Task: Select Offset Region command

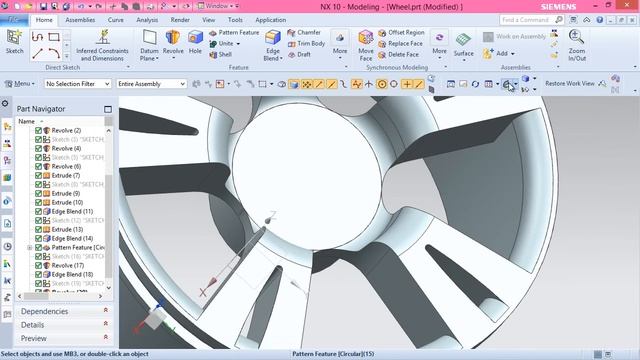Action: pyautogui.click(x=401, y=32)
